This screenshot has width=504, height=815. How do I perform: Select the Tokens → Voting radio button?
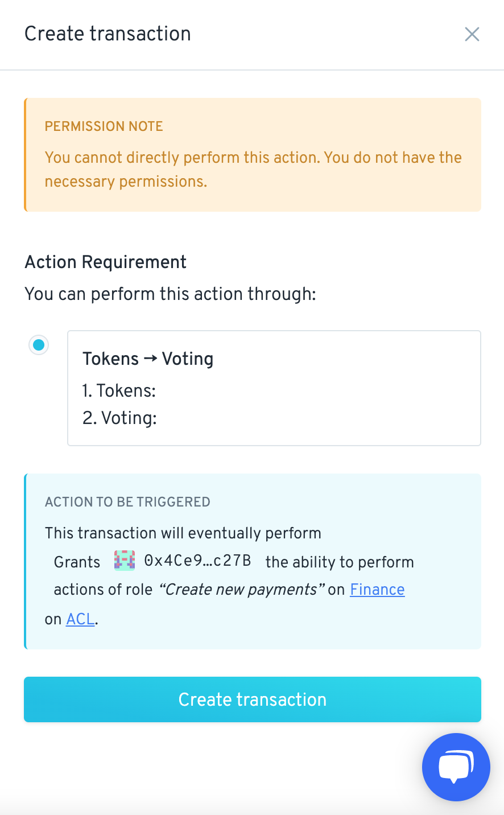[x=39, y=345]
